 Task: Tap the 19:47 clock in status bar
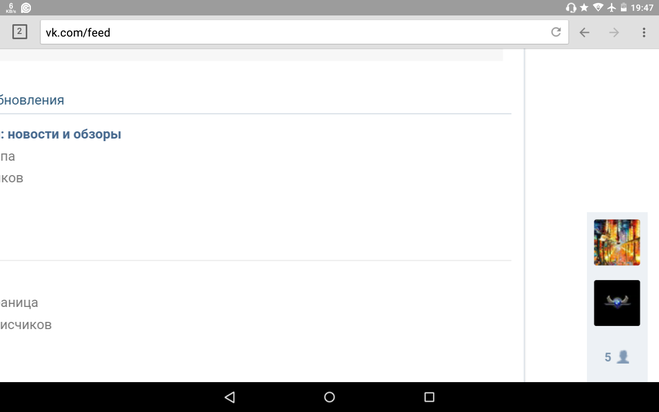pyautogui.click(x=642, y=8)
